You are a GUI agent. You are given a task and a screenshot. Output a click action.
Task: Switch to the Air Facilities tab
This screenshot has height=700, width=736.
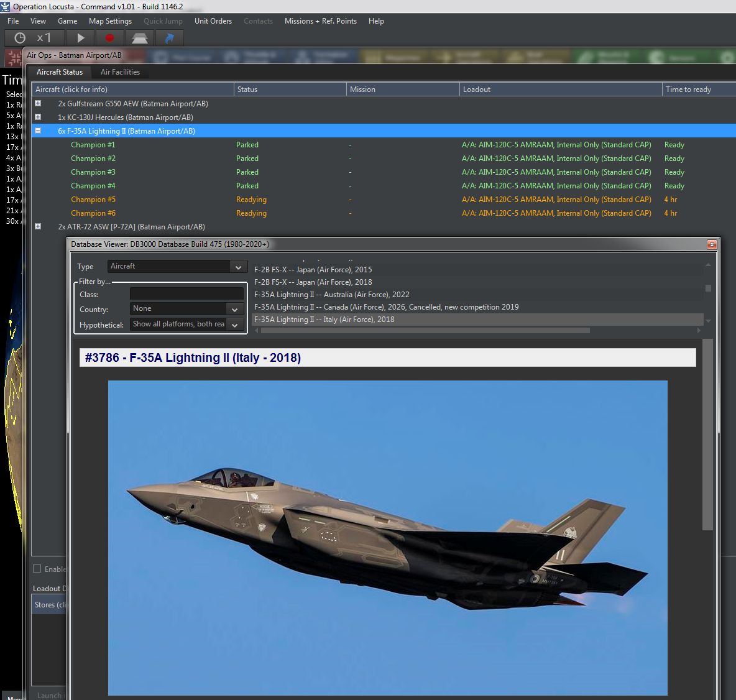click(120, 72)
